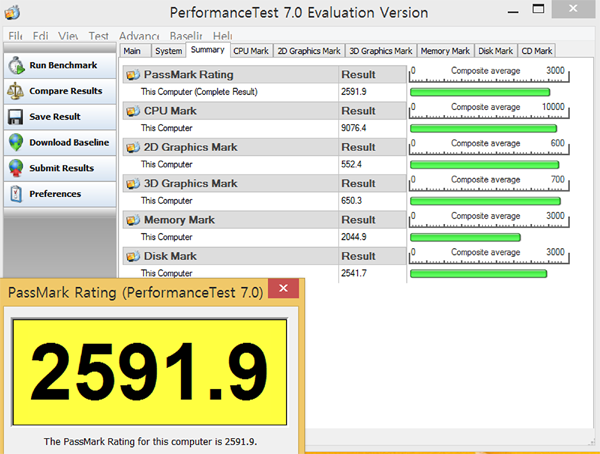Click the 2D Graphics Mark green bar
The width and height of the screenshot is (600, 454).
484,165
